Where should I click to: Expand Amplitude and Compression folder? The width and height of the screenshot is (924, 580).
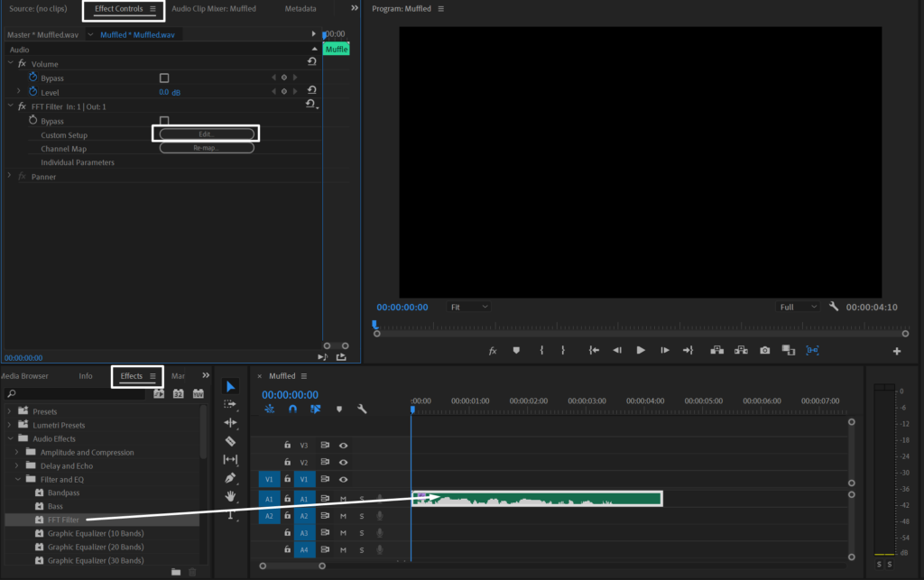point(16,452)
